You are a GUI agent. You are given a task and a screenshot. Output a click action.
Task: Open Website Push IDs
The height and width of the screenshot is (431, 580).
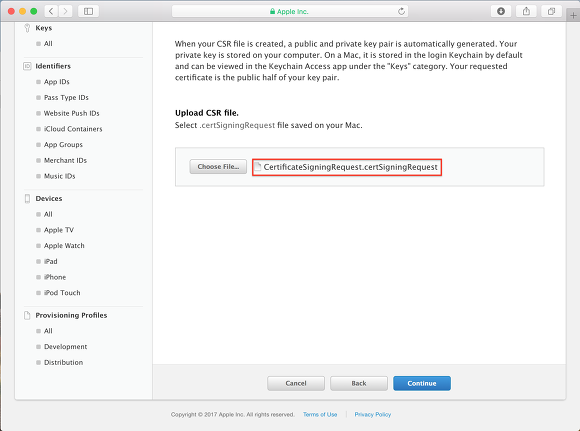click(x=71, y=113)
